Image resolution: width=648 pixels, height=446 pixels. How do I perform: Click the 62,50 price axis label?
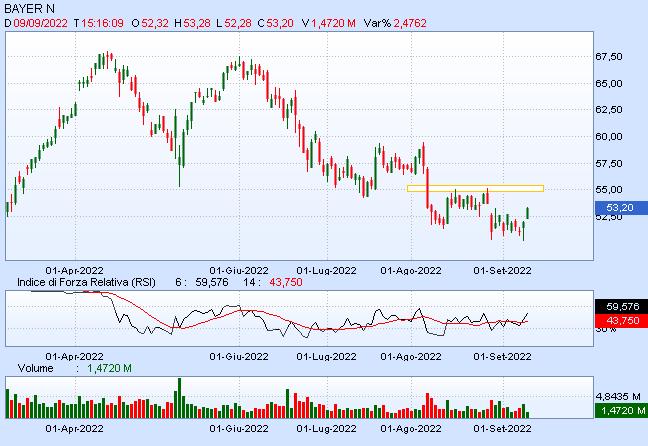click(609, 110)
